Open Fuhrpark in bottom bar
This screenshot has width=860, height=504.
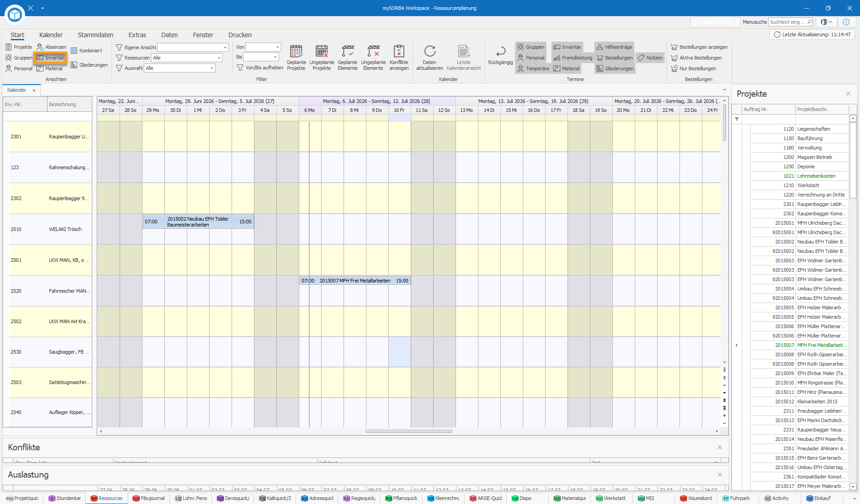coord(736,498)
